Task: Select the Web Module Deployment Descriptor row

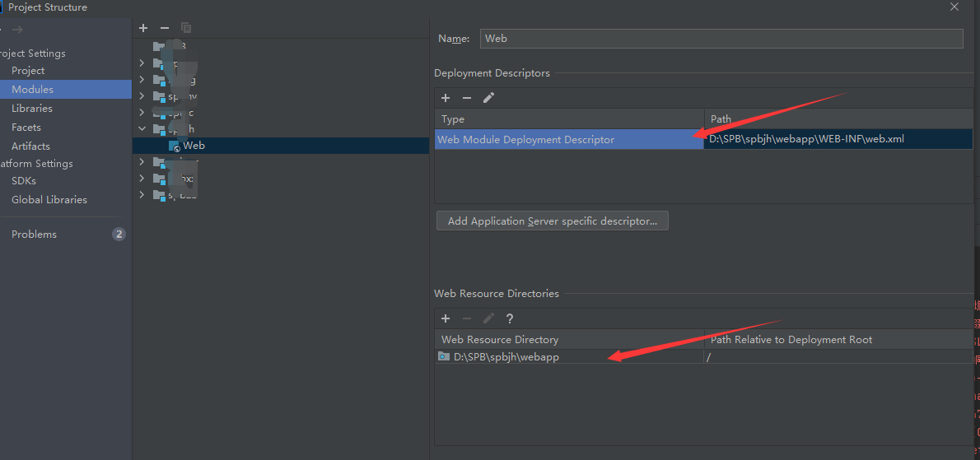Action: (569, 139)
